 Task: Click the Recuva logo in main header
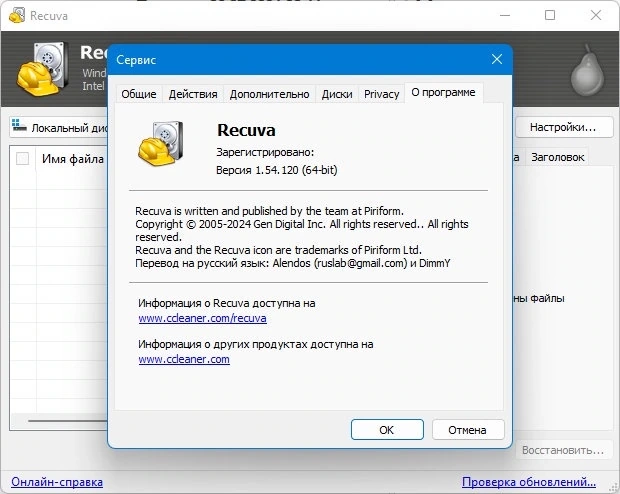coord(42,69)
